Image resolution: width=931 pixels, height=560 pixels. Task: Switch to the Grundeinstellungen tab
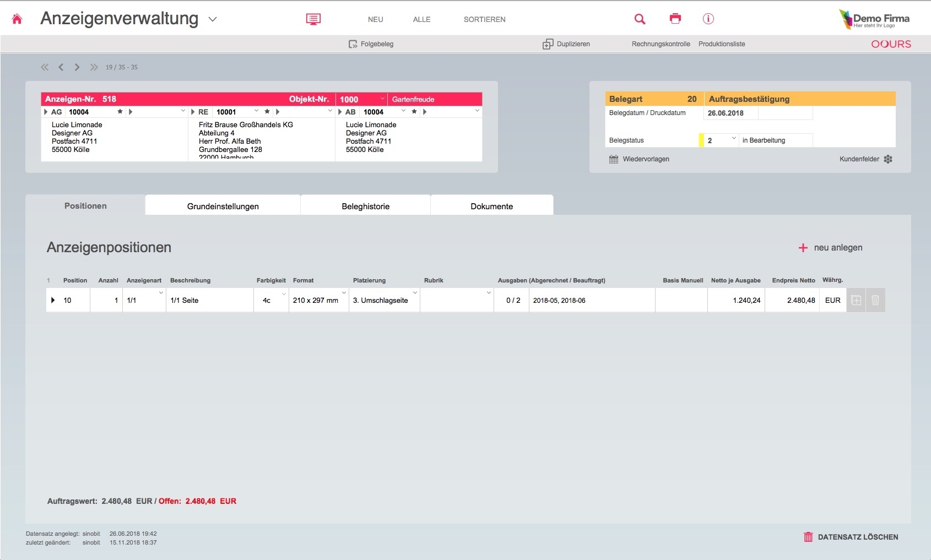click(x=223, y=206)
